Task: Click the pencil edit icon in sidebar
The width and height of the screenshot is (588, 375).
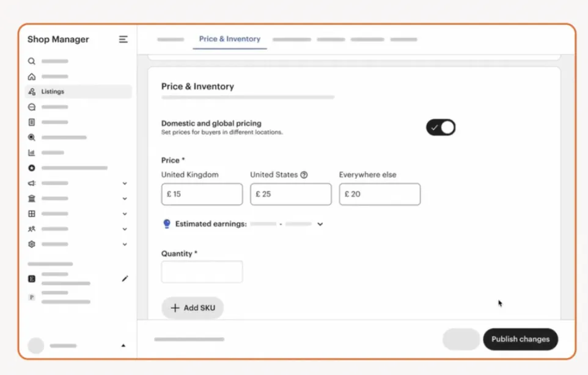Action: 125,279
